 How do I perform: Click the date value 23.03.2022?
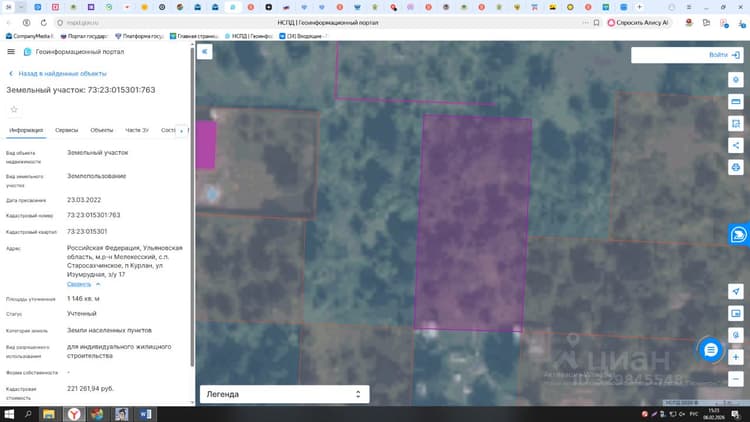tap(84, 200)
